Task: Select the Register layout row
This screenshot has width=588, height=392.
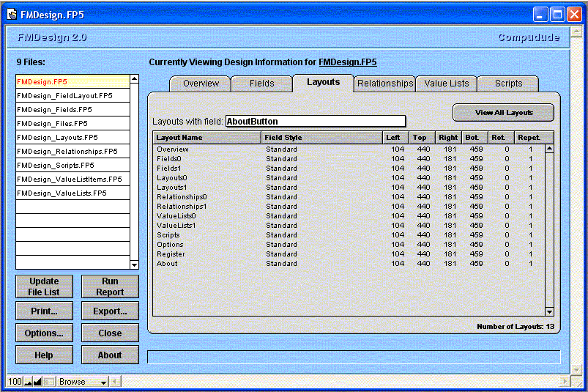Action: 171,254
